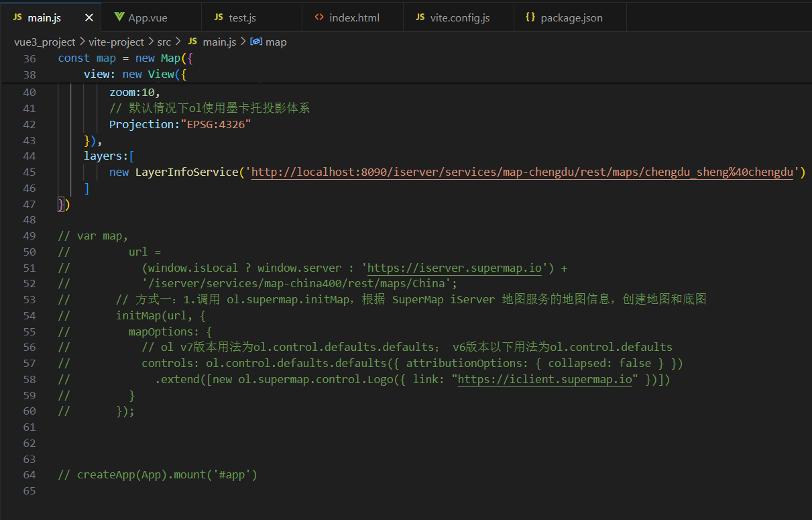Select vite-project in the breadcrumb
This screenshot has width=812, height=520.
click(x=116, y=42)
